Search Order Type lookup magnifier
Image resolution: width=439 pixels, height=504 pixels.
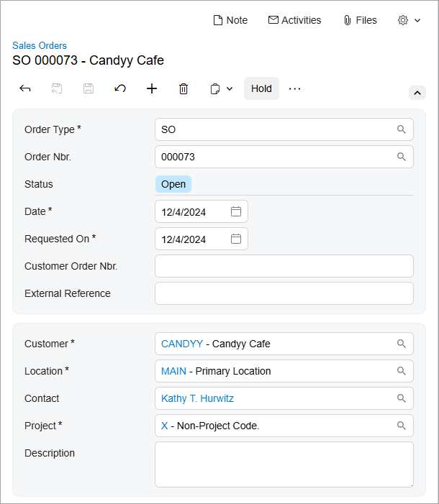coord(402,129)
